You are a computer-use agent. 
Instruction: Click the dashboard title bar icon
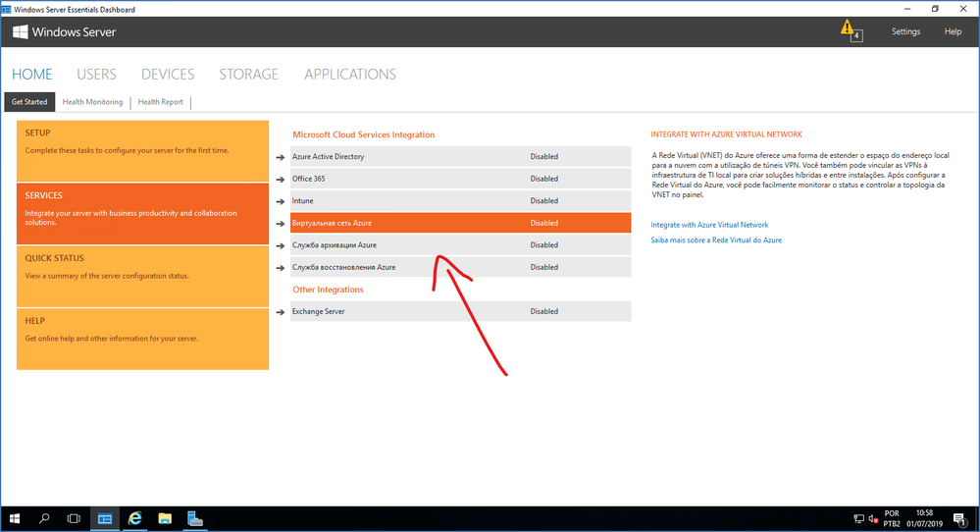pyautogui.click(x=6, y=9)
